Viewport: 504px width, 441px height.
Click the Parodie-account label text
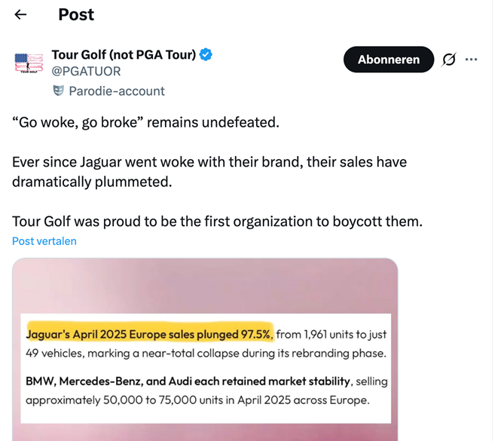117,91
